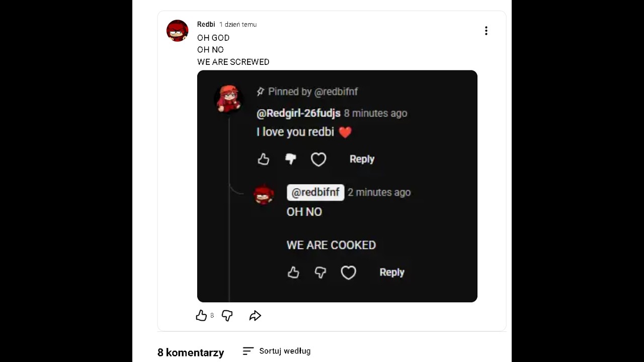Viewport: 644px width, 362px height.
Task: Click Redbi's channel avatar
Action: coord(177,31)
